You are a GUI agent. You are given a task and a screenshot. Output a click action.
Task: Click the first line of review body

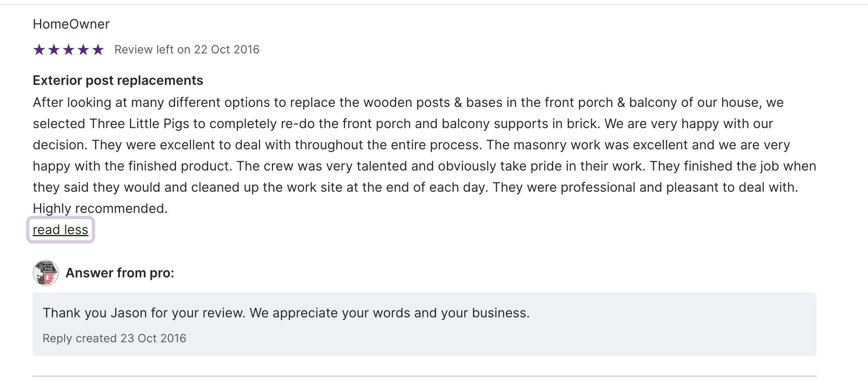(x=408, y=102)
